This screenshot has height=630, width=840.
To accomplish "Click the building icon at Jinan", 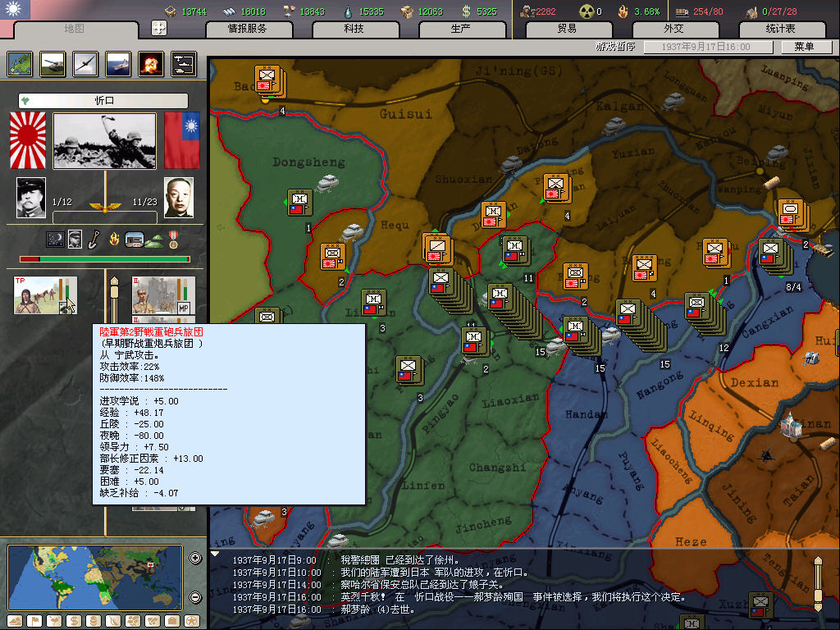I will tap(791, 426).
